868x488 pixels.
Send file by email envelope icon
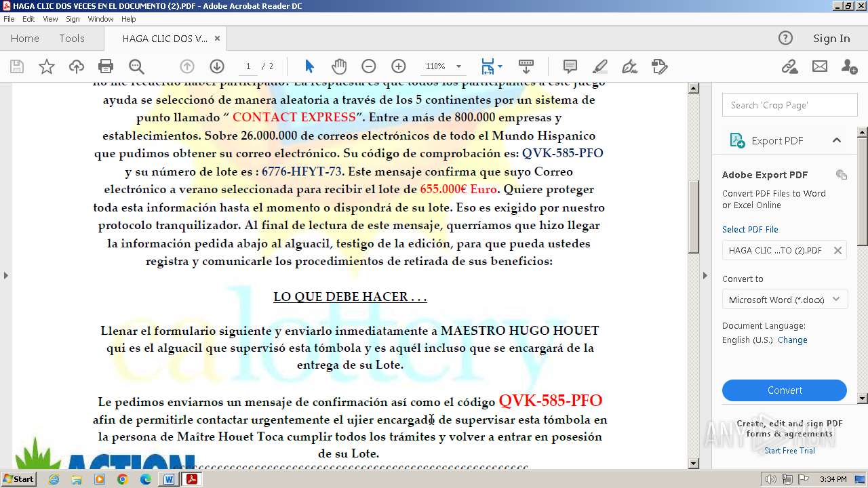tap(820, 66)
